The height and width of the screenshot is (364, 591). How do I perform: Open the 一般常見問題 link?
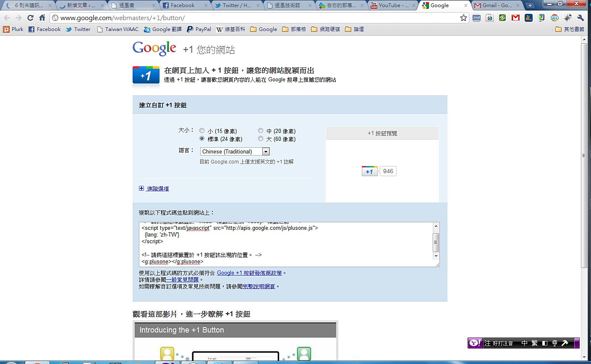tap(183, 280)
